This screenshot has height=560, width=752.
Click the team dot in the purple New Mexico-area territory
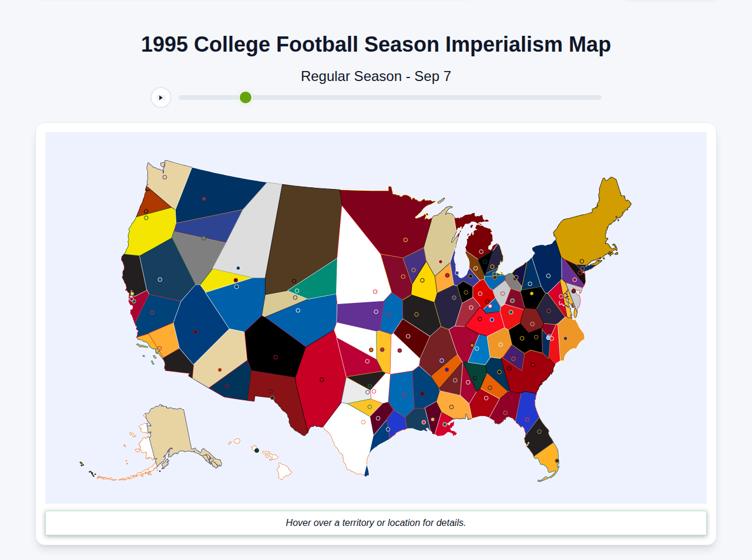376,312
